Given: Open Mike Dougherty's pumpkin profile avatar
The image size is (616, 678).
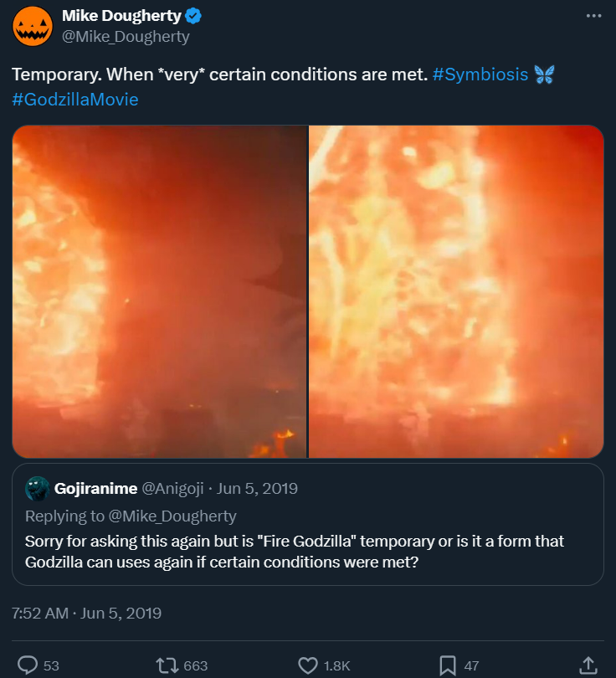Looking at the screenshot, I should [33, 25].
